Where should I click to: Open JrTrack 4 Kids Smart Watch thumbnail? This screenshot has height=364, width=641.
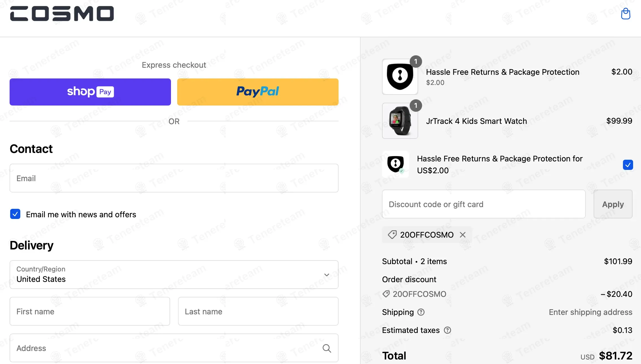[x=400, y=121]
